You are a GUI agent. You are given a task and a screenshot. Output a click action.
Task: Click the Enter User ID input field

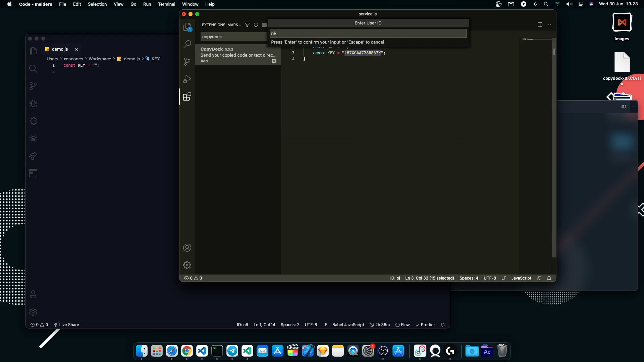368,33
